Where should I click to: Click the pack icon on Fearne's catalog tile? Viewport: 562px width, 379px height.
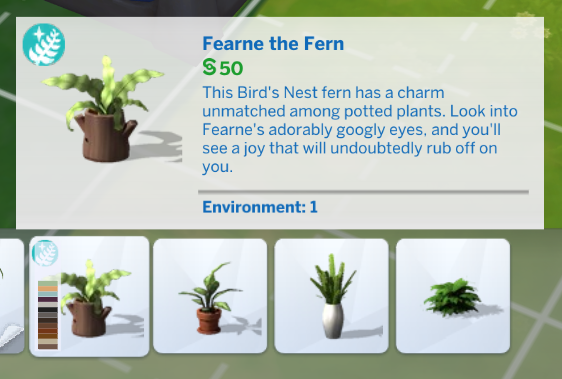pos(45,253)
